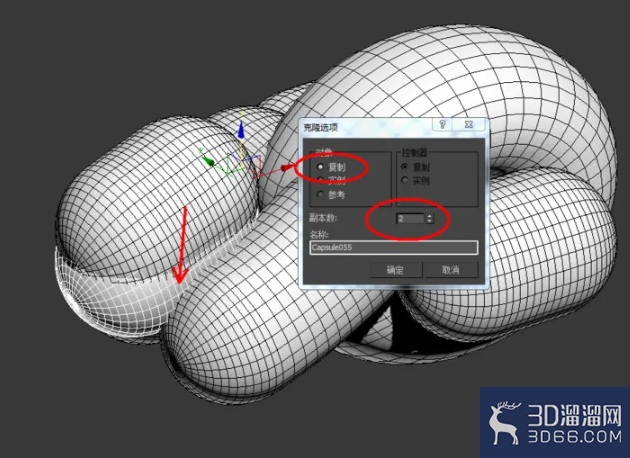Increase the 副本数 spinner with up arrow
The image size is (630, 458).
point(430,216)
